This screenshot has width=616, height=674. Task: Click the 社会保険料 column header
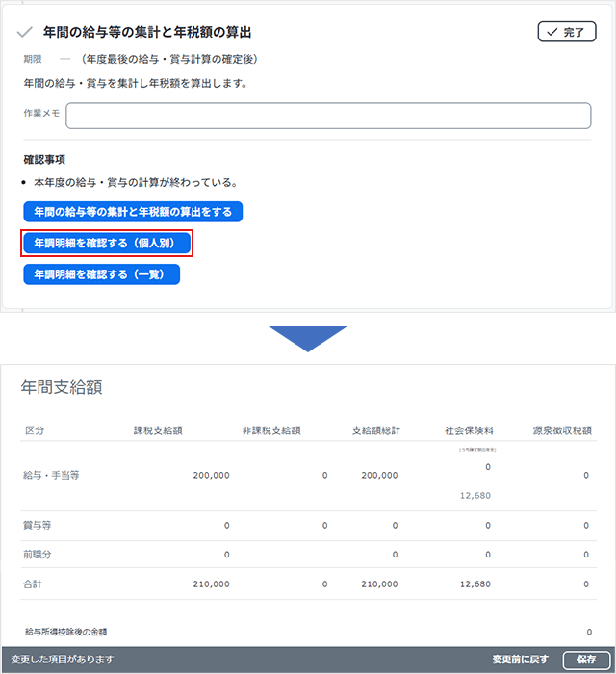coord(468,430)
